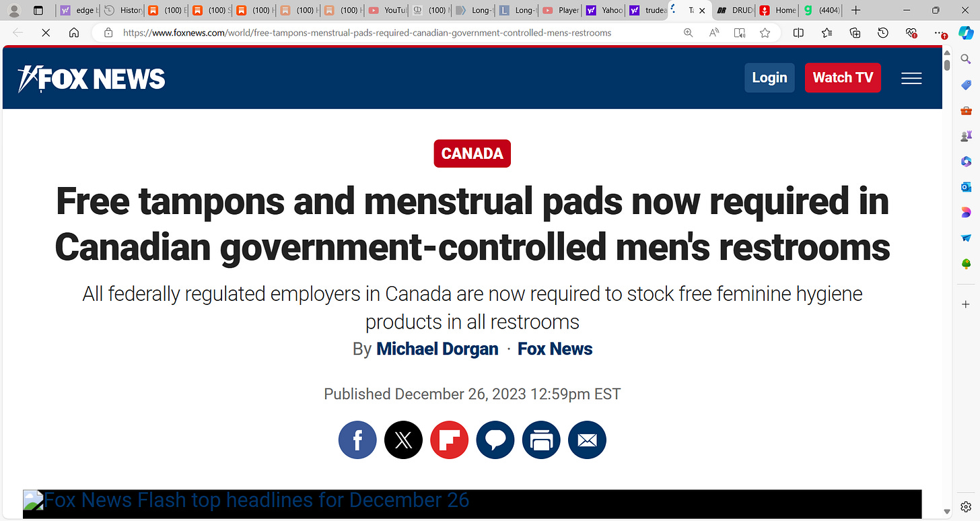Switch to the YouTube tab
The width and height of the screenshot is (980, 521).
387,10
